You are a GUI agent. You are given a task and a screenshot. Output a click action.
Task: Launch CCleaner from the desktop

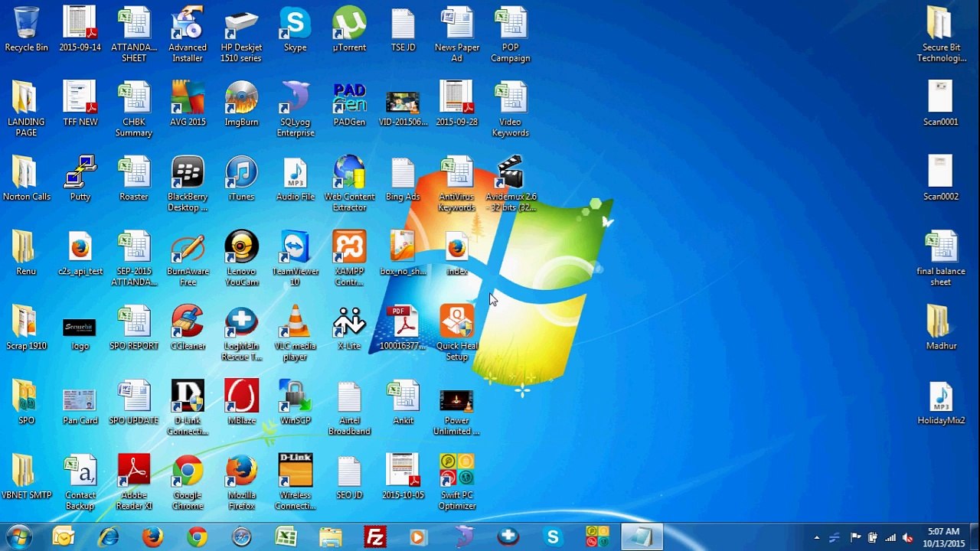188,328
